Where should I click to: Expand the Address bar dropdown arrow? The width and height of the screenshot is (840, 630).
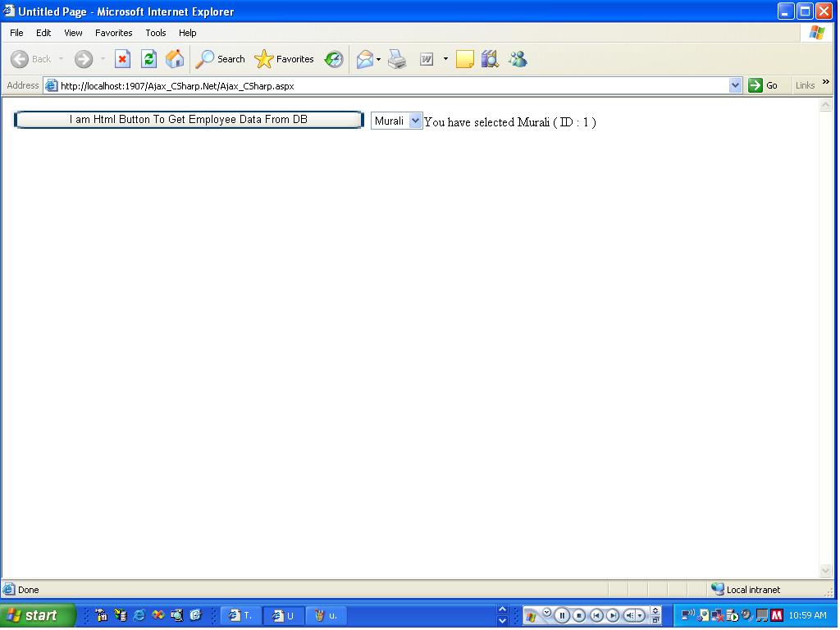tap(736, 85)
